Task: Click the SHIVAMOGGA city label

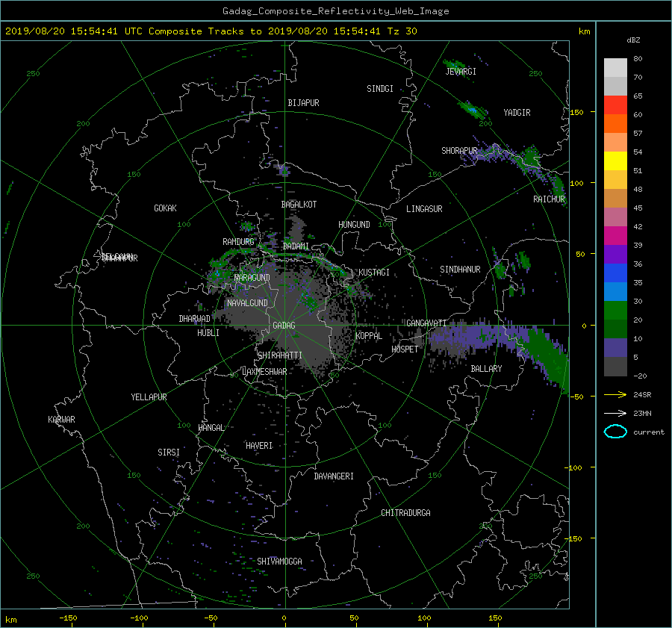Action: pyautogui.click(x=279, y=562)
